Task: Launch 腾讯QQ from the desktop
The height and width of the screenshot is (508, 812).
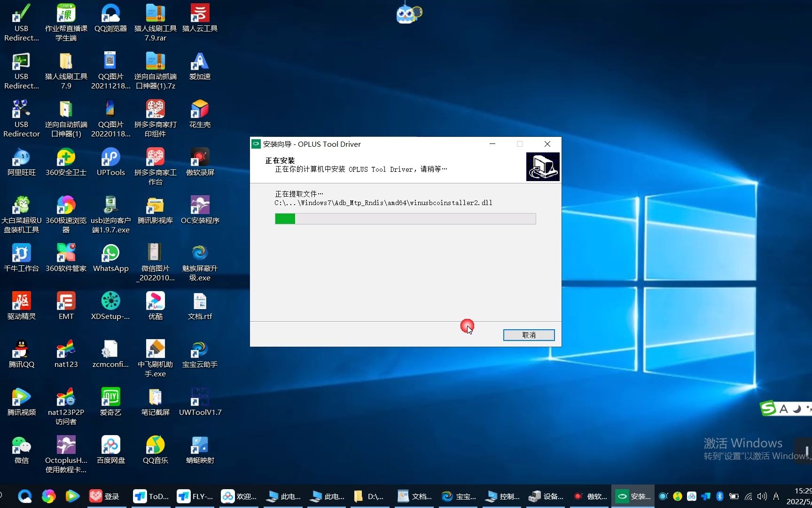Action: (21, 354)
